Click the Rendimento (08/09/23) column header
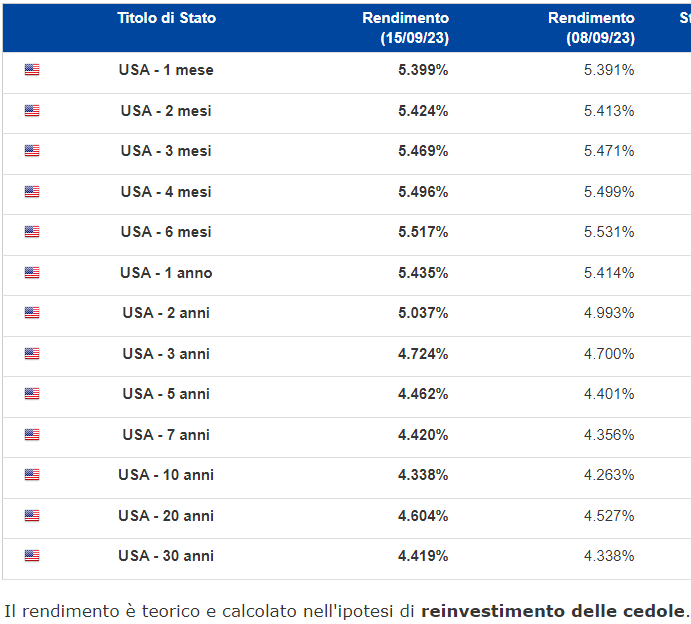Screen dimensions: 691x624 [591, 28]
